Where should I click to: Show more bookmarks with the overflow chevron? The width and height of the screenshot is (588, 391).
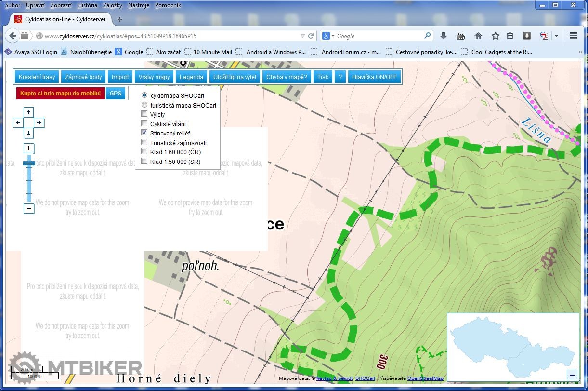click(580, 52)
